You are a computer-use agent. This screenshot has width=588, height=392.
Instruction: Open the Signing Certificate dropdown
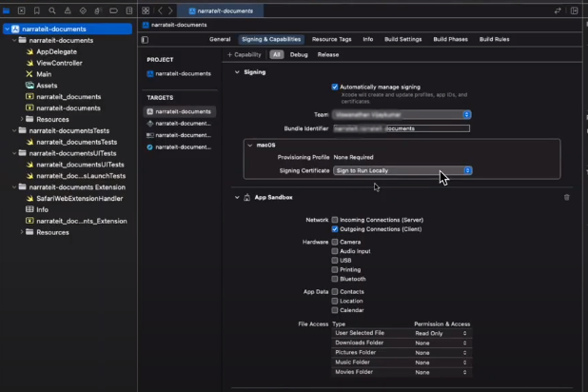(402, 170)
